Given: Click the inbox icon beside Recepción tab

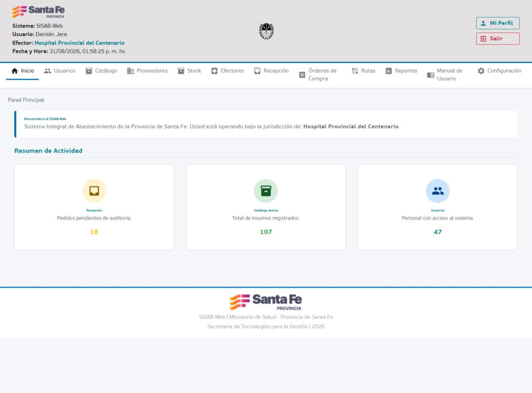Looking at the screenshot, I should coord(257,71).
